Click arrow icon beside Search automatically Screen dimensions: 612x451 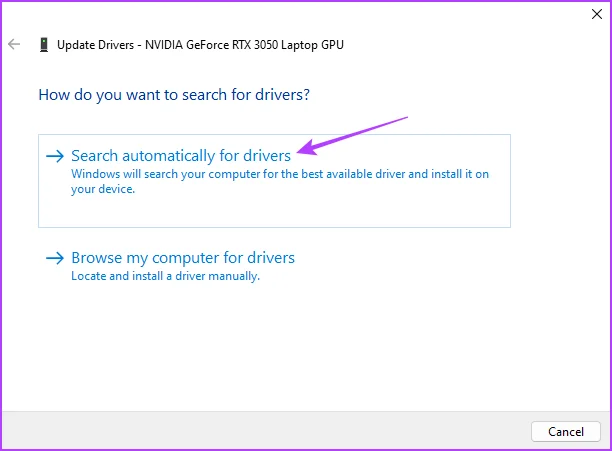point(55,156)
